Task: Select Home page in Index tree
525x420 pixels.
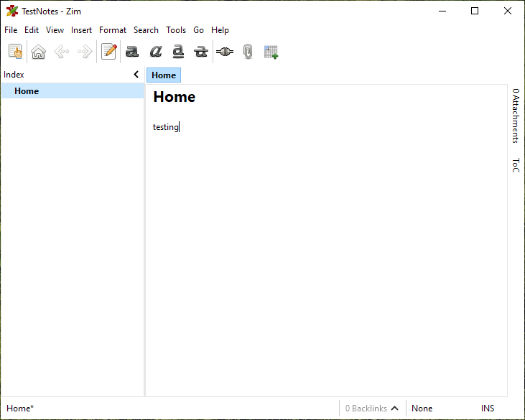Action: [73, 91]
